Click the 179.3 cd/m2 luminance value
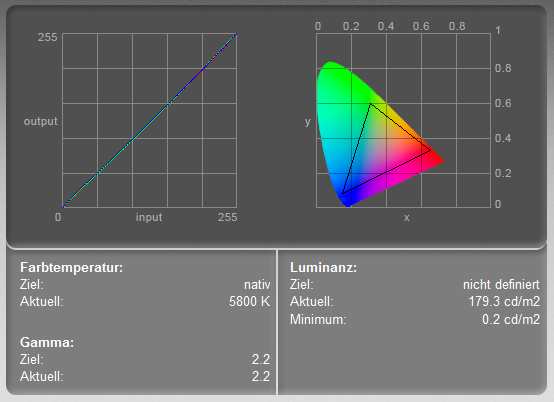This screenshot has height=402, width=554. tap(504, 301)
